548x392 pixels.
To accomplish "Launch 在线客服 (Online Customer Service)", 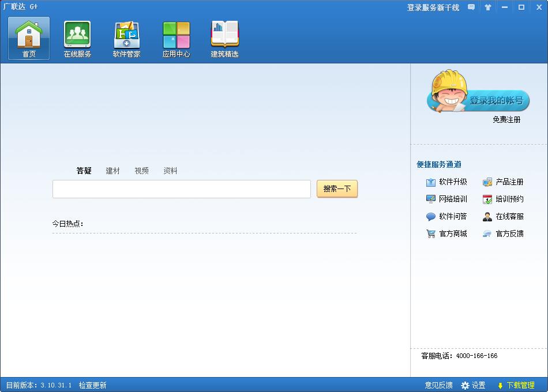I will [502, 216].
